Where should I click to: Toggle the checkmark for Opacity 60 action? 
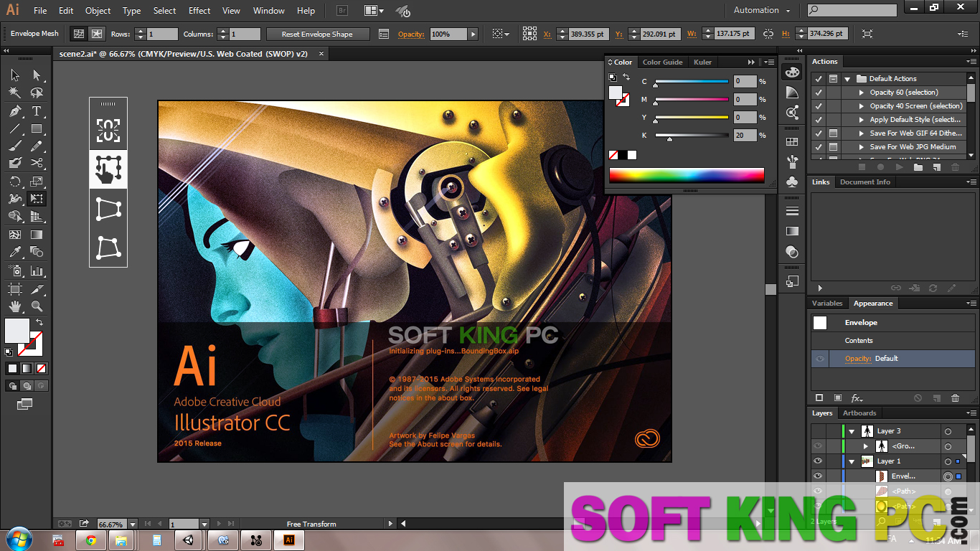click(x=818, y=93)
